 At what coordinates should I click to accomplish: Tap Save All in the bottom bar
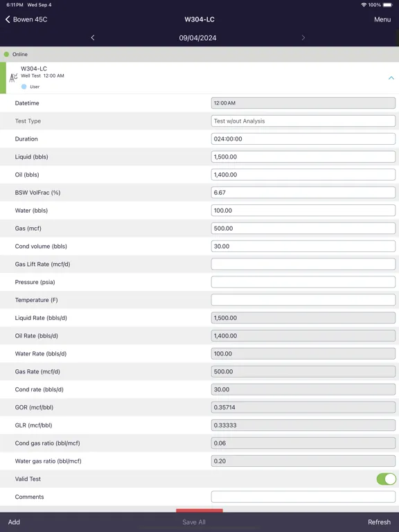194,522
